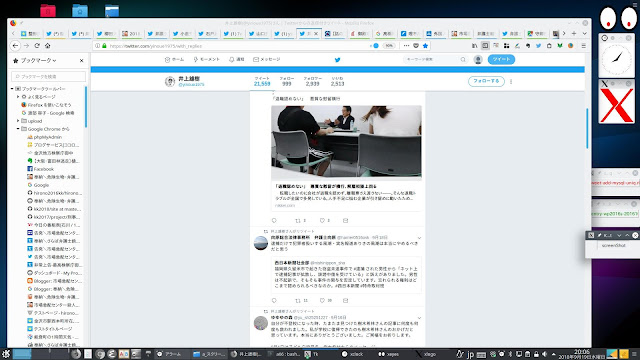Click the reply icon under the first tweet
The width and height of the screenshot is (640, 360).
click(x=274, y=220)
